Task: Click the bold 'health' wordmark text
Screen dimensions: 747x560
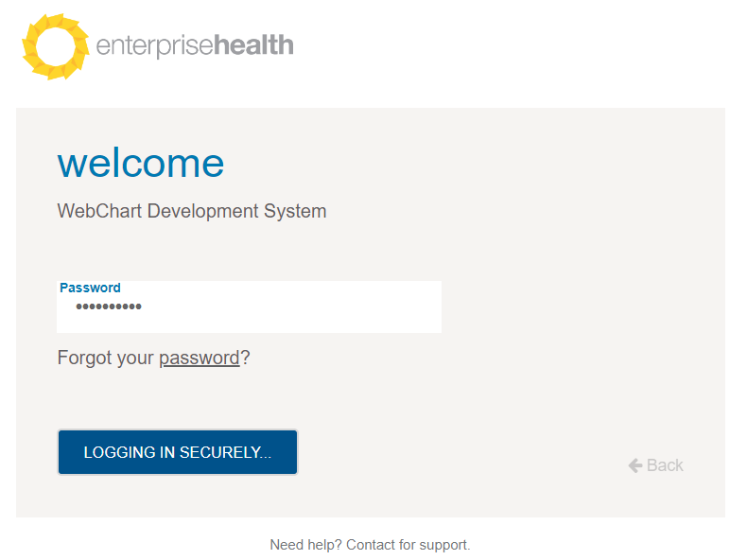Action: (x=253, y=44)
